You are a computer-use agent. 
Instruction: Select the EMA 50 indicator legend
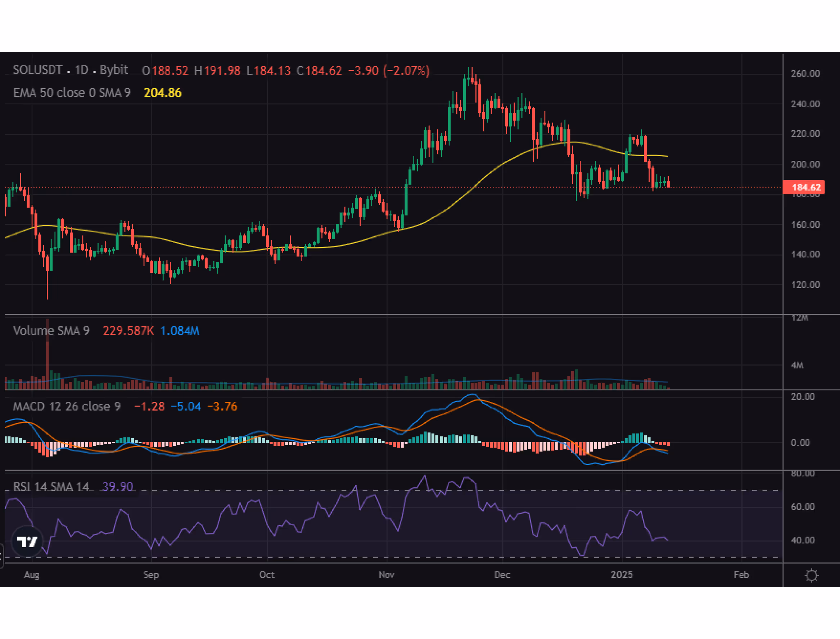click(x=72, y=93)
